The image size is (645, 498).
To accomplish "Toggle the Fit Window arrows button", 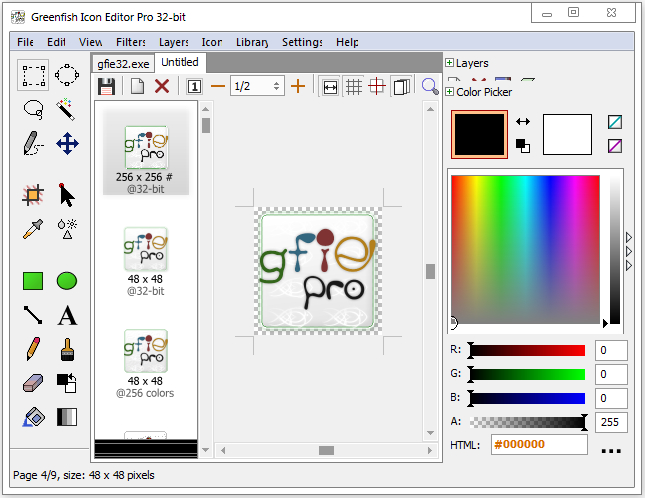I will [330, 87].
